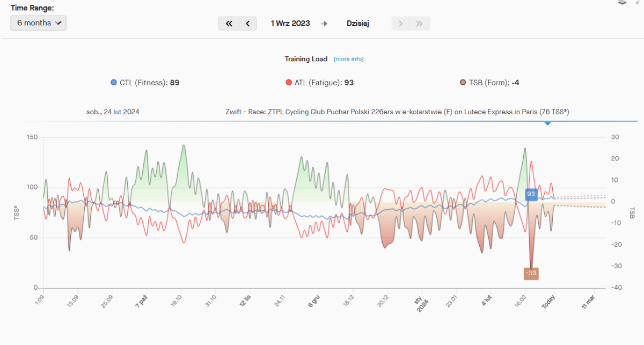Open the 6 months time range dropdown

pyautogui.click(x=39, y=23)
